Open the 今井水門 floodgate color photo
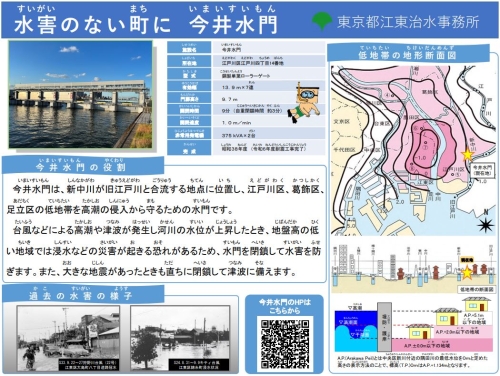The image size is (500, 376). click(x=80, y=94)
